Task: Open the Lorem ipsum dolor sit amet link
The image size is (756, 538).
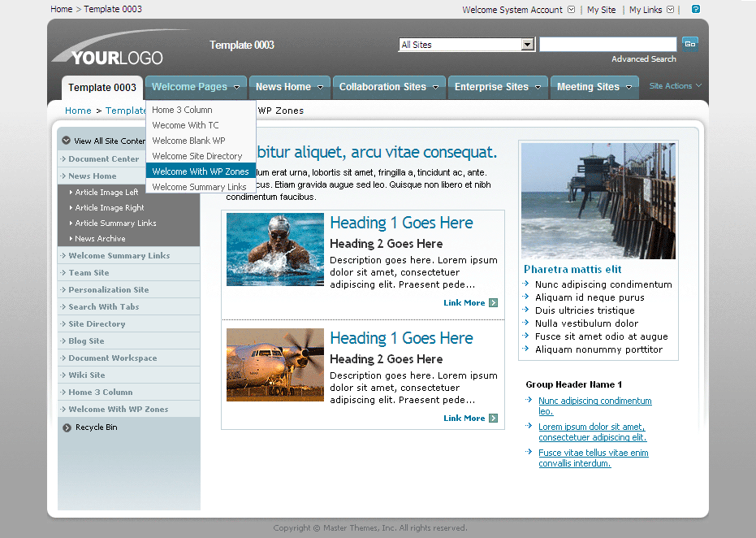Action: pyautogui.click(x=591, y=427)
